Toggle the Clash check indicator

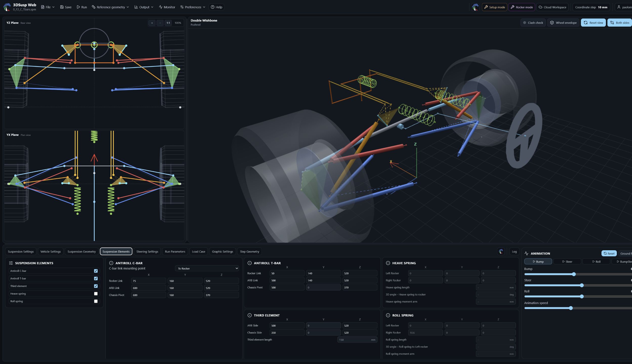pos(533,22)
